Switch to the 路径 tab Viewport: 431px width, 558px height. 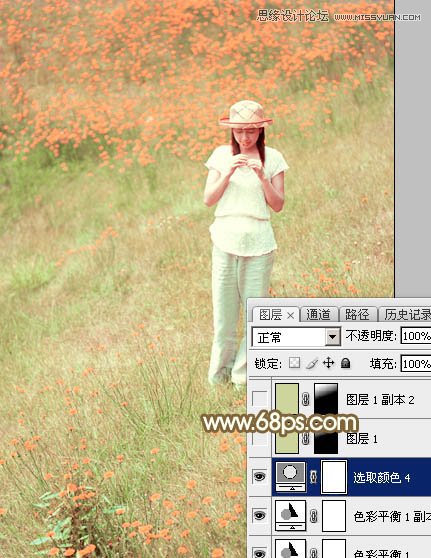tap(357, 315)
